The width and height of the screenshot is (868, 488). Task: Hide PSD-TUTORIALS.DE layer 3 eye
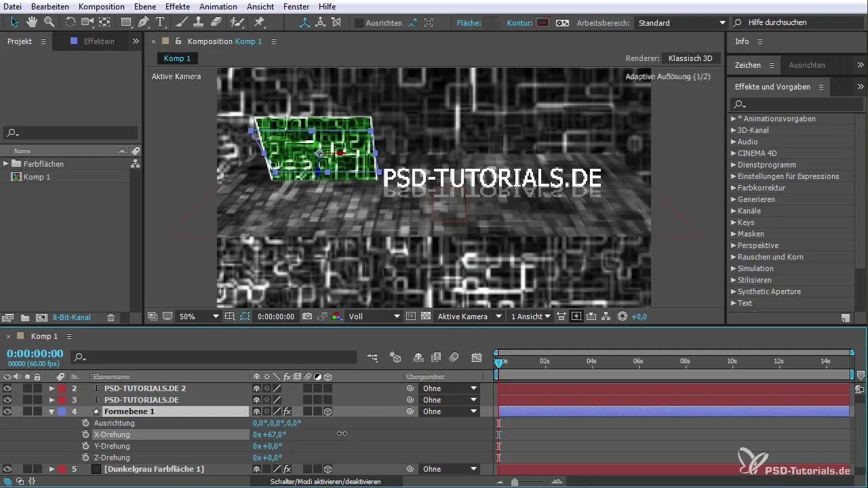[x=7, y=400]
